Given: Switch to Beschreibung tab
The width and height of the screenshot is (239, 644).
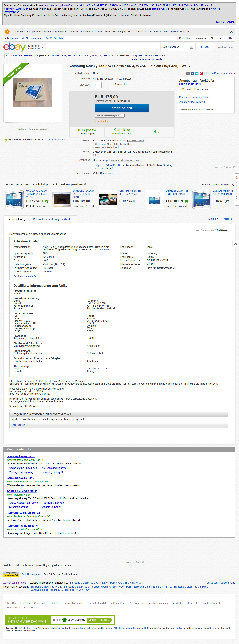Looking at the screenshot, I should (x=16, y=219).
